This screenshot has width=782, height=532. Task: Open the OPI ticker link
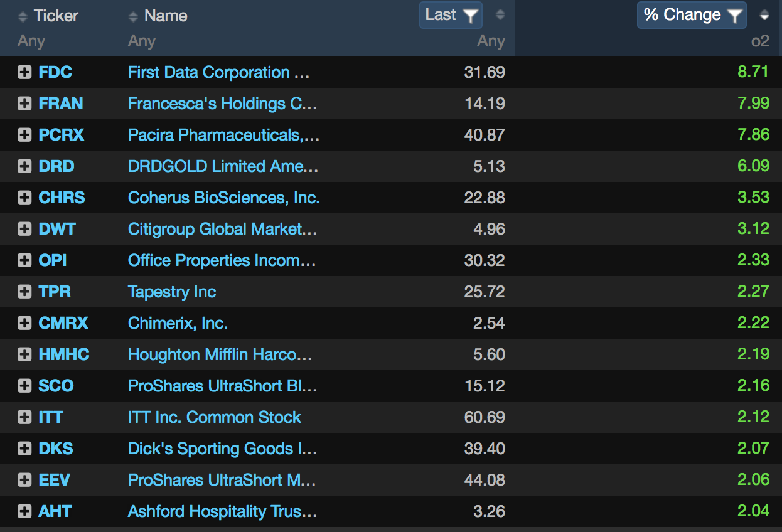(53, 260)
